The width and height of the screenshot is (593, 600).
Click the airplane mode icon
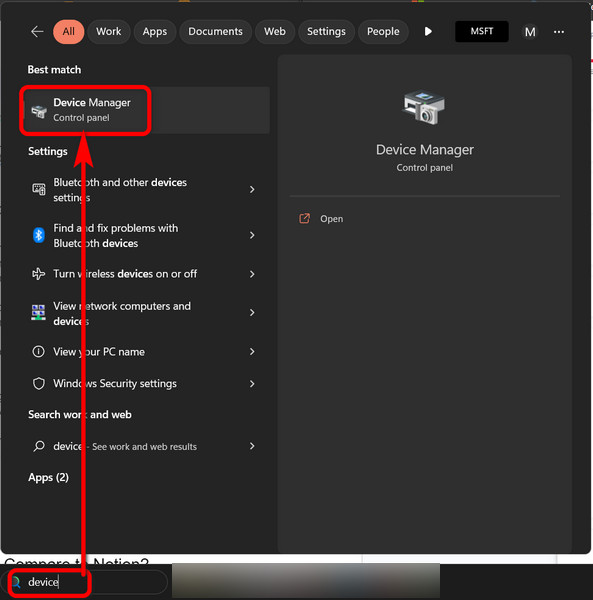pos(38,274)
